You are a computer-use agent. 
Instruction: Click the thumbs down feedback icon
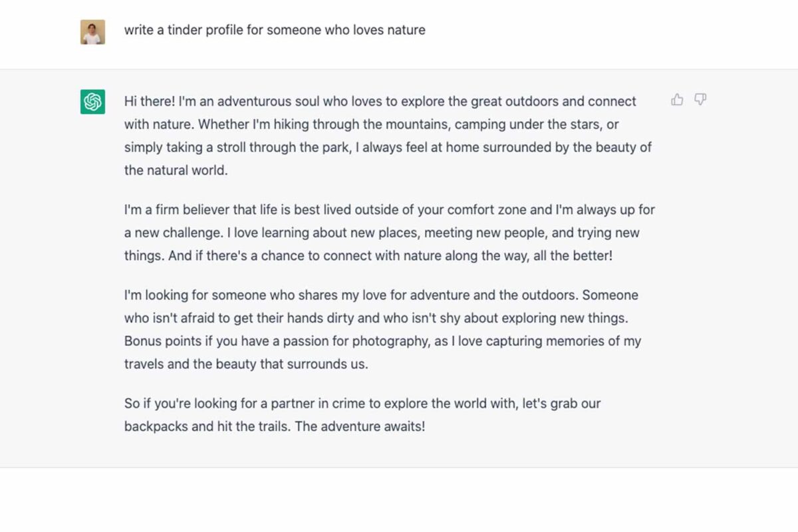pyautogui.click(x=700, y=100)
